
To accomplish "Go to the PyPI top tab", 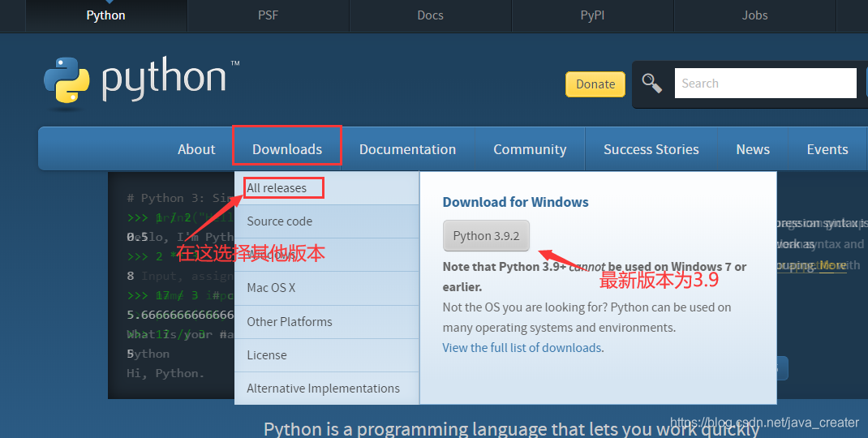I will pos(592,15).
